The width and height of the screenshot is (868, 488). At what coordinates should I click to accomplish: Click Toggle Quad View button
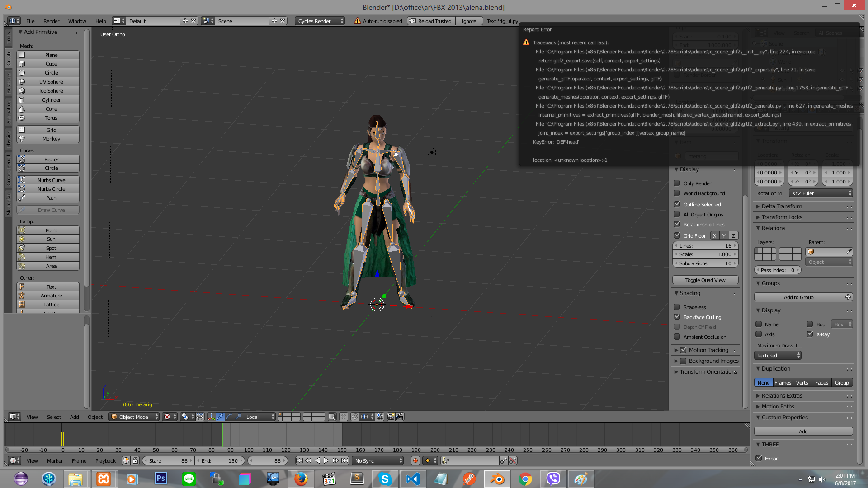point(705,280)
